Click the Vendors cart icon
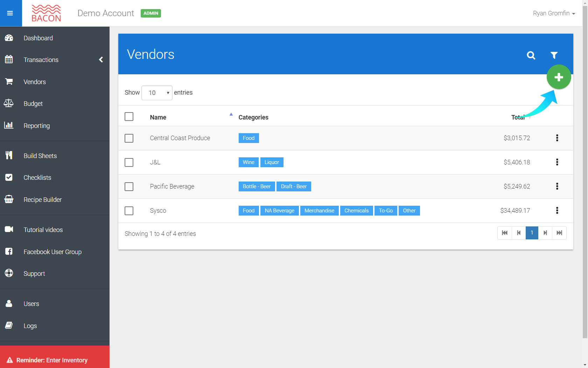588x368 pixels. tap(9, 82)
